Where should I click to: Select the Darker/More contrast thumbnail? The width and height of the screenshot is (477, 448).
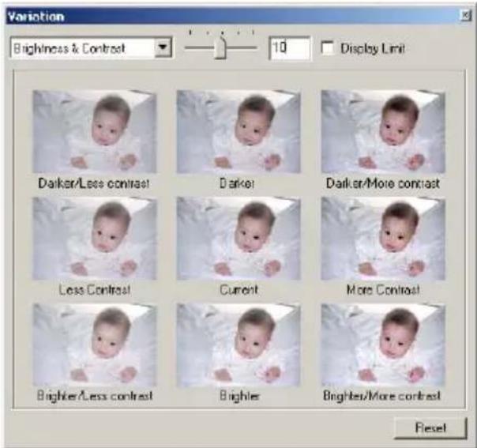coord(383,131)
